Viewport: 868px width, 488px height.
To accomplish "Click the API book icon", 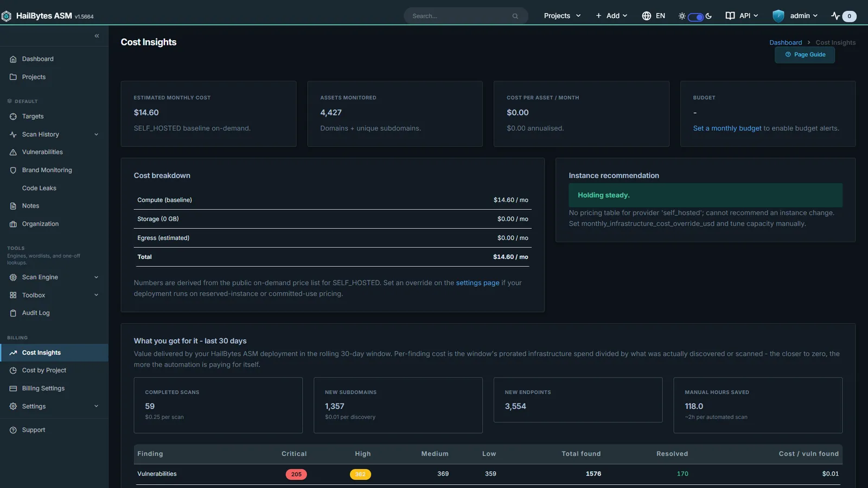I will click(730, 16).
